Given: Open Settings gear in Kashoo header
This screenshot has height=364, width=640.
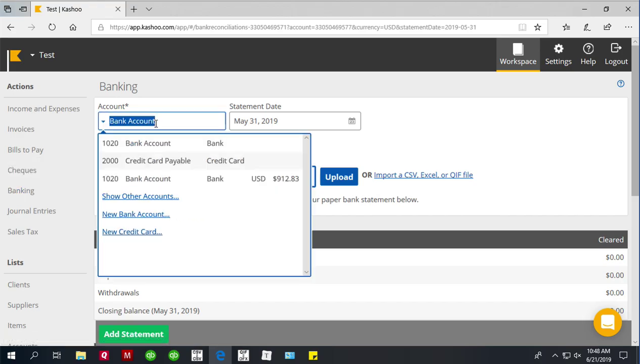Looking at the screenshot, I should (x=558, y=55).
